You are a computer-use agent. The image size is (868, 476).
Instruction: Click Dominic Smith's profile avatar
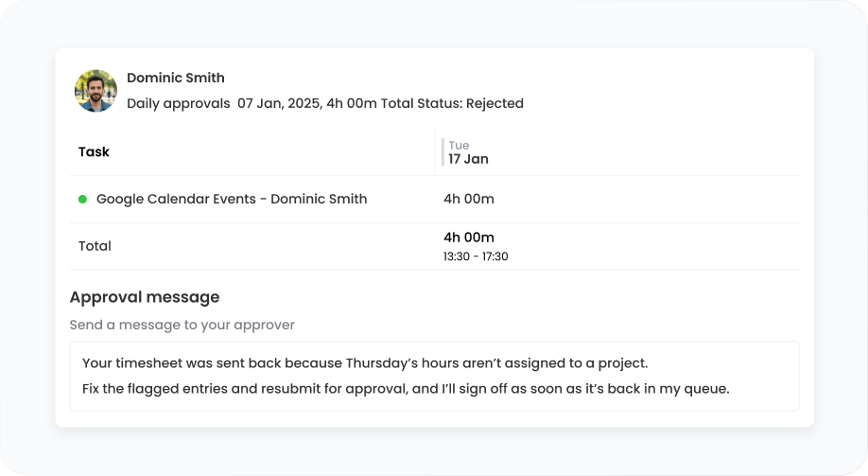[95, 91]
